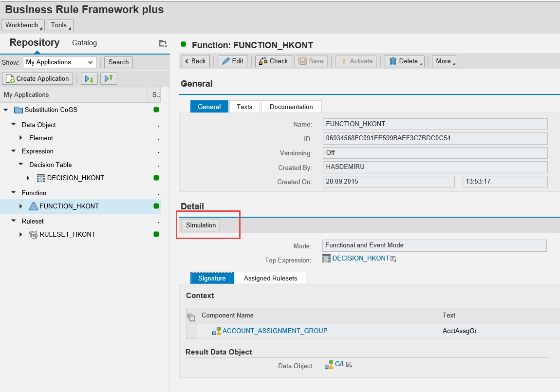Click the DECISION_HKONT table icon in tree
This screenshot has height=392, width=560.
41,178
